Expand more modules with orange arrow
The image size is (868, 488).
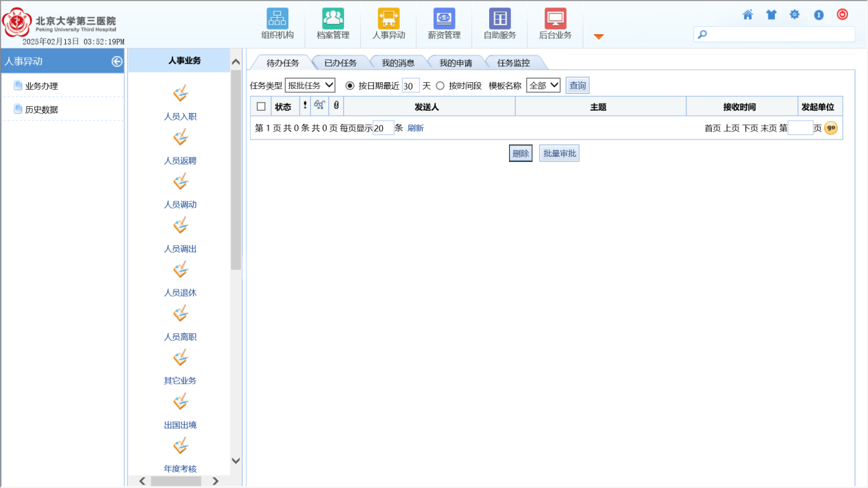click(598, 36)
